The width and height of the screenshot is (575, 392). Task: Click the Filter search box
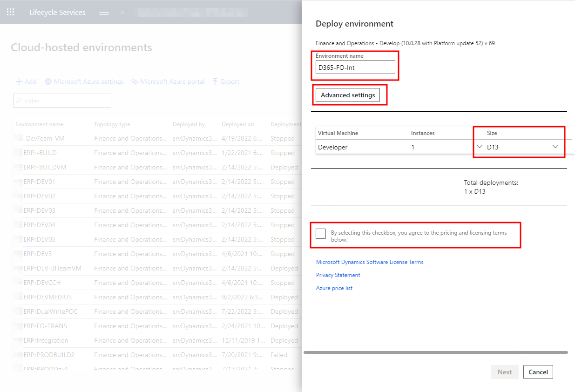click(x=62, y=101)
